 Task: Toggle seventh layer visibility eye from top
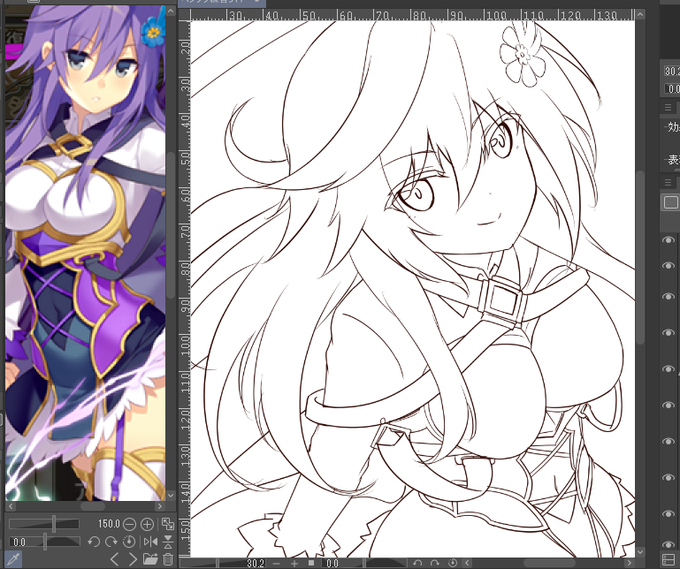(x=668, y=441)
